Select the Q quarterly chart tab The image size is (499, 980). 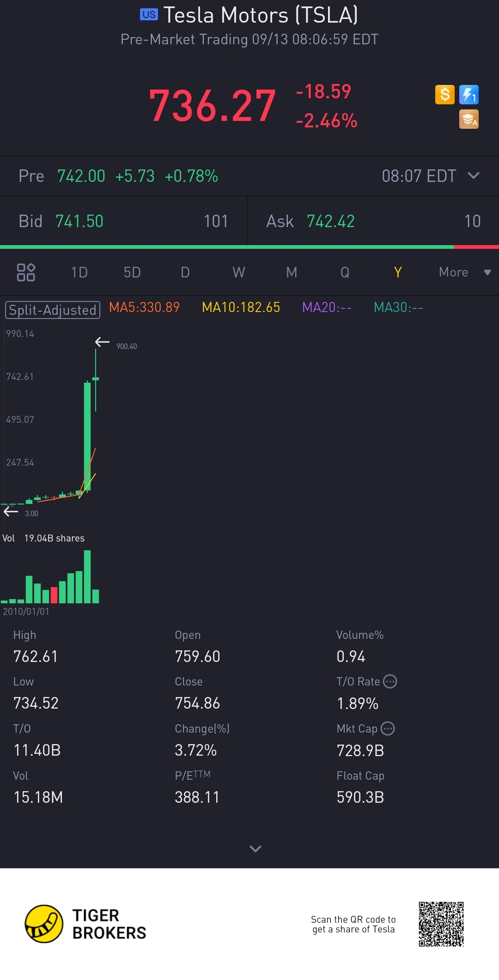[x=345, y=272]
